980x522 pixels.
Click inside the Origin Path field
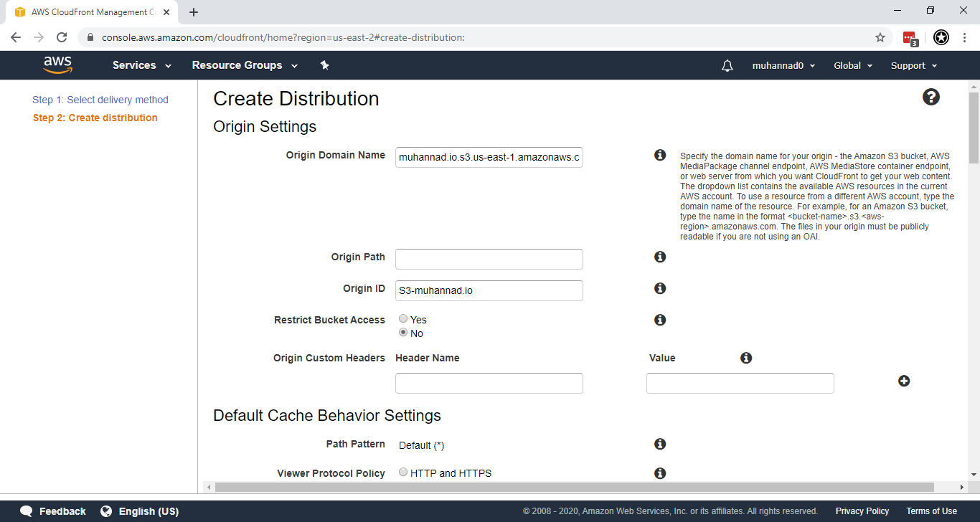coord(489,259)
